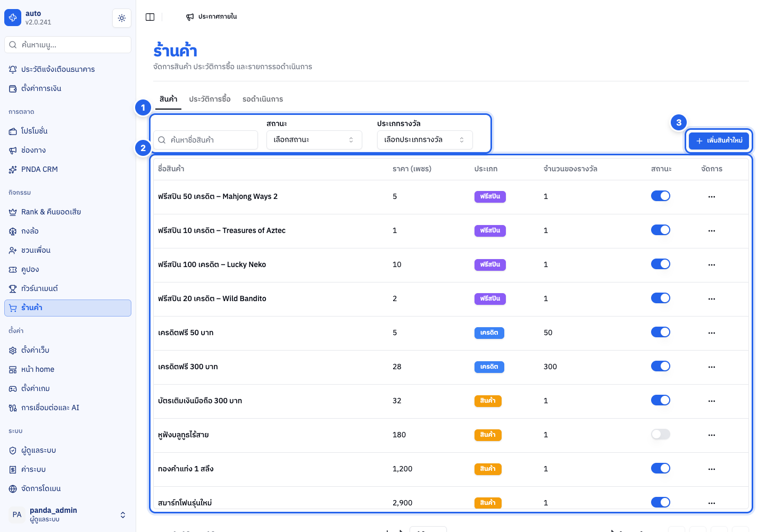This screenshot has width=766, height=532.
Task: Open หน้า home in the sidebar
Action: (68, 369)
